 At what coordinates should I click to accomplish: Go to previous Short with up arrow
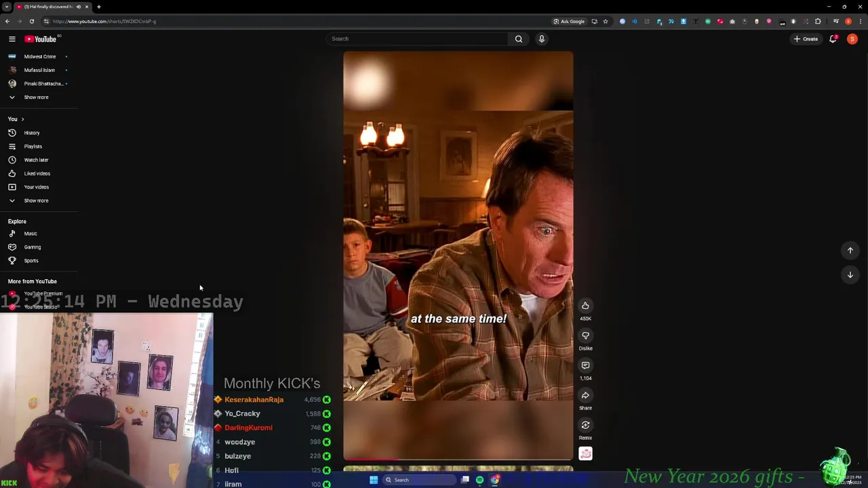[x=850, y=250]
